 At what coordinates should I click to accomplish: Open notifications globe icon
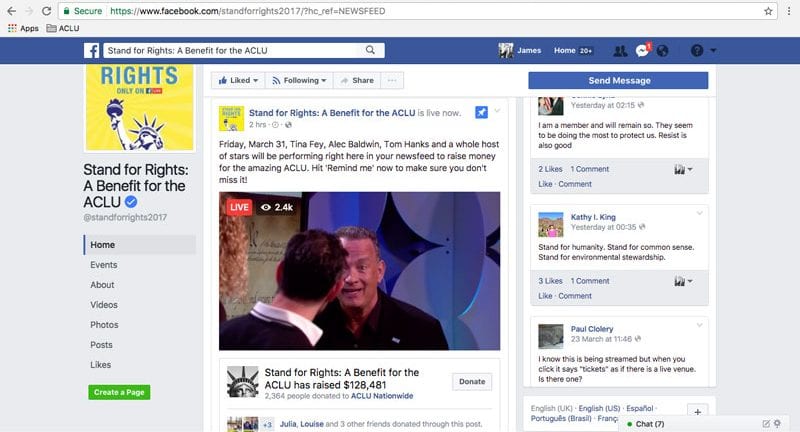coord(662,51)
